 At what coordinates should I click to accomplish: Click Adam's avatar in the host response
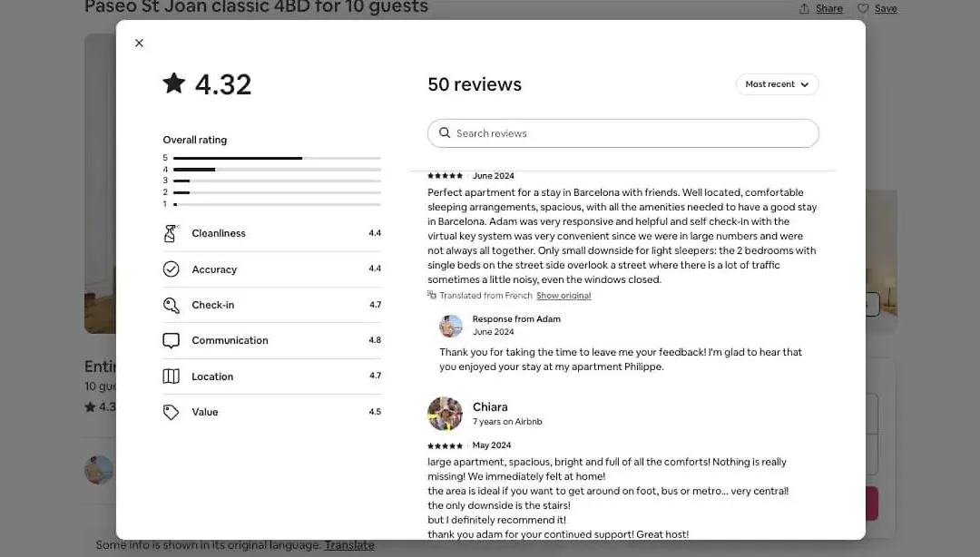(x=451, y=326)
